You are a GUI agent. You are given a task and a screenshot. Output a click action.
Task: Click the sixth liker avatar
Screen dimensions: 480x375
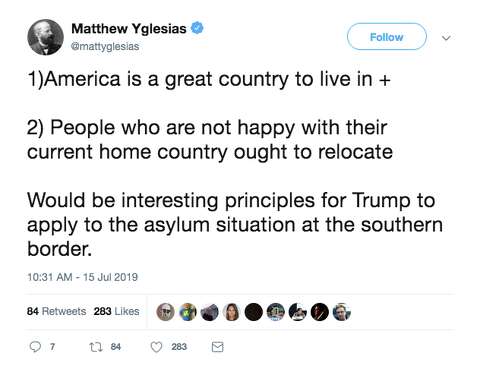276,312
